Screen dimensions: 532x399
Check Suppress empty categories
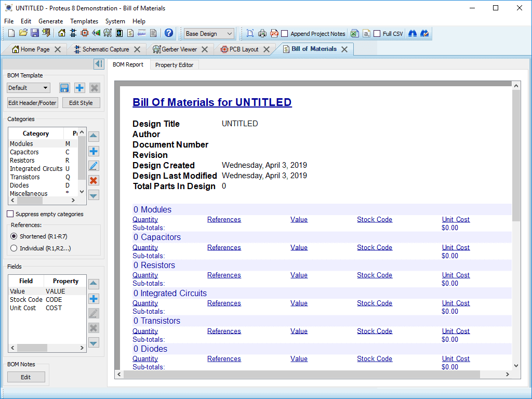click(10, 214)
